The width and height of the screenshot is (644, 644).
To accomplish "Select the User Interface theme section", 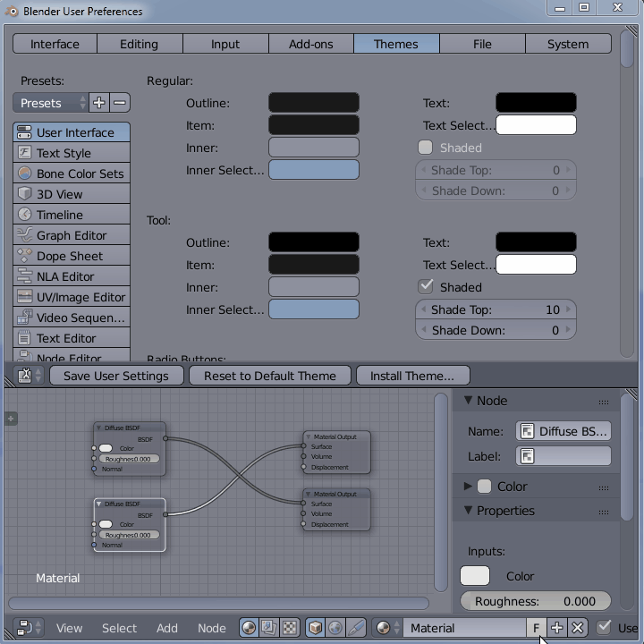I will (x=72, y=132).
